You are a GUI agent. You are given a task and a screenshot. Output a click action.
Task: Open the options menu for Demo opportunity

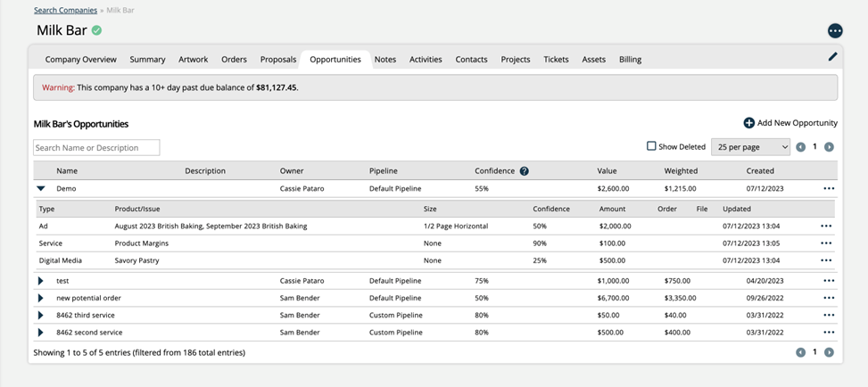[x=829, y=189]
